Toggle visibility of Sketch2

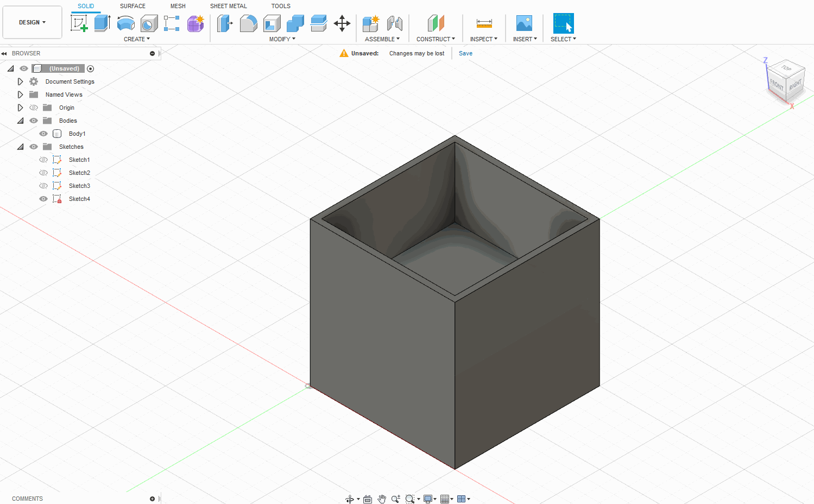pos(43,172)
